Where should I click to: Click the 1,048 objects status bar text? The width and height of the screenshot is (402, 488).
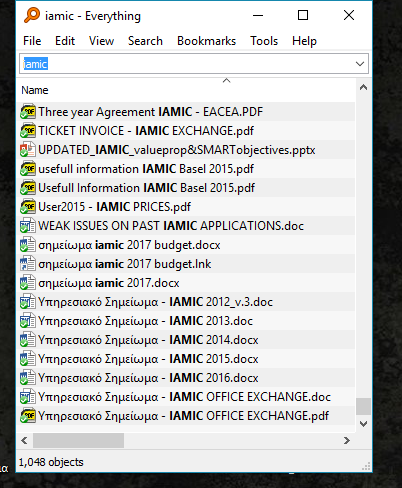coord(51,462)
